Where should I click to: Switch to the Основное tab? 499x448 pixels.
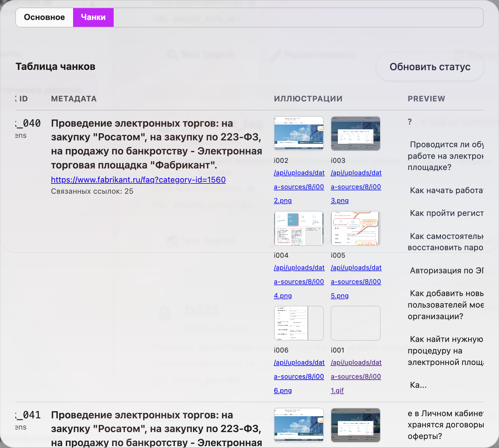44,17
